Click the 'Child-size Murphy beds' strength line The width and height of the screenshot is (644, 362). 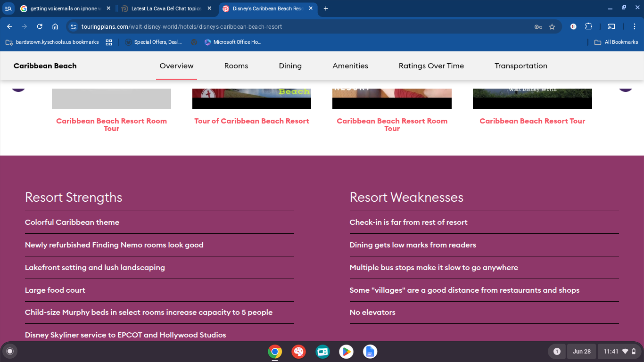tap(149, 313)
